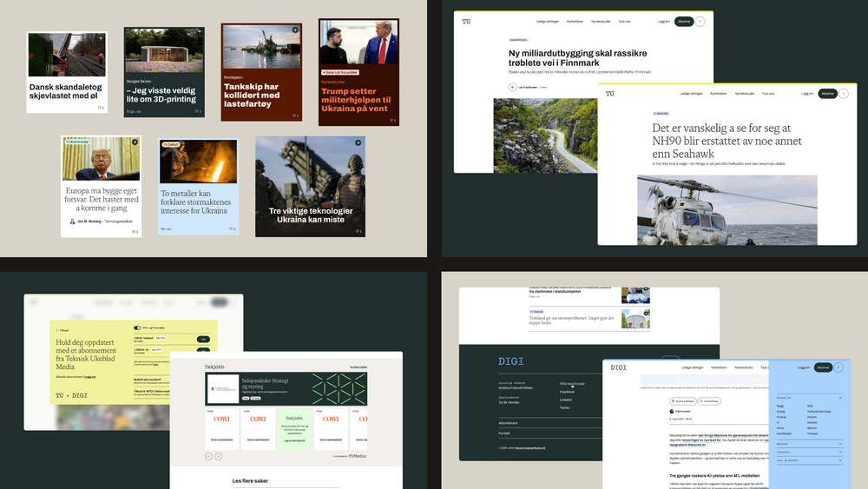Click the save article pill in the DIGI article
868x489 pixels.
tap(682, 401)
